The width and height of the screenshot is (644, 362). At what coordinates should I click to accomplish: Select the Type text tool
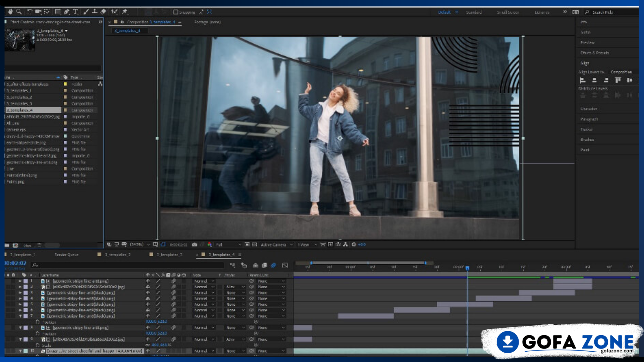[x=75, y=12]
